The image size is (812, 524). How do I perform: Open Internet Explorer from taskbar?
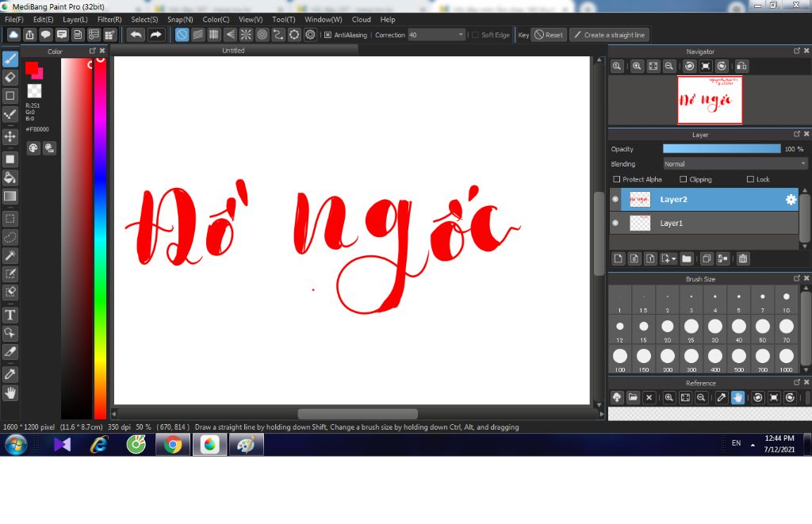pos(99,445)
